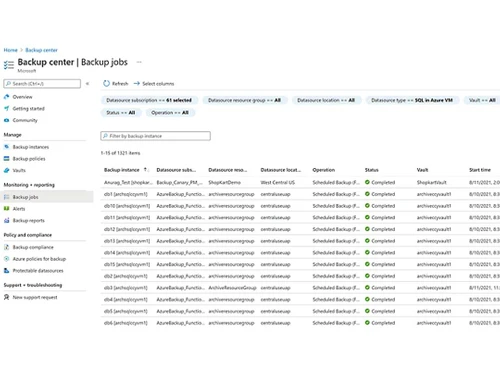
Task: Open Datasource subscription filter pill
Action: (149, 100)
